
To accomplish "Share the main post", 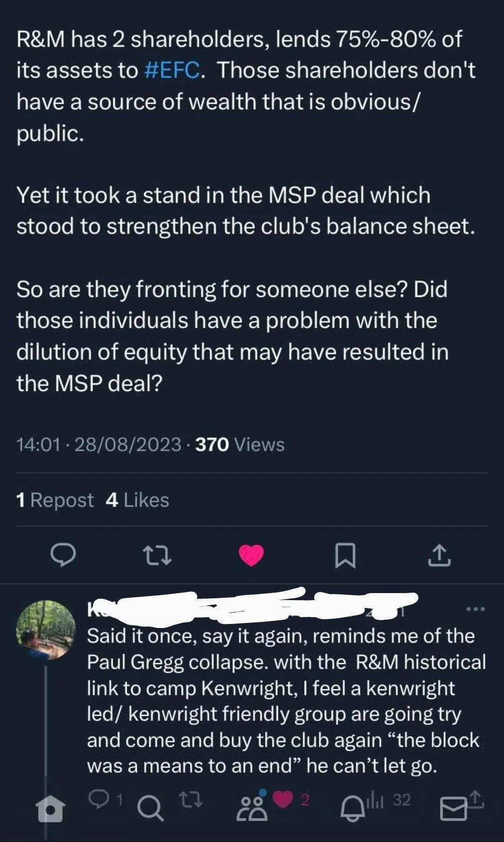I will [439, 555].
